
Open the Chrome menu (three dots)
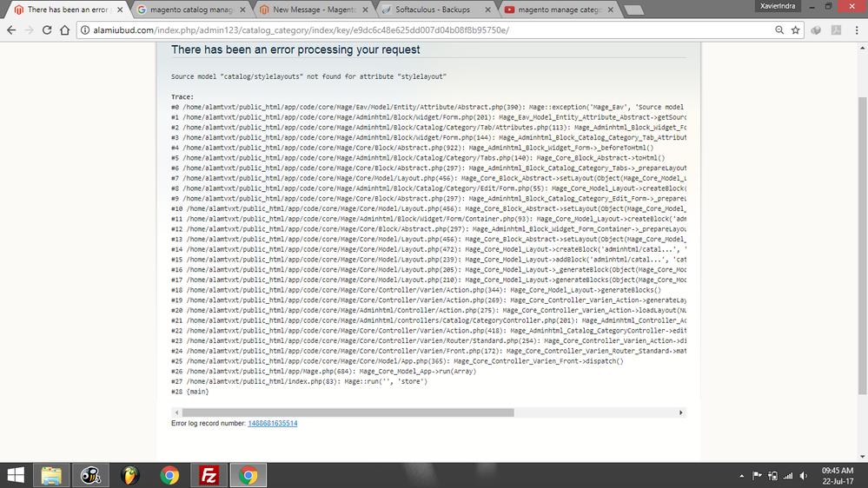[x=856, y=30]
